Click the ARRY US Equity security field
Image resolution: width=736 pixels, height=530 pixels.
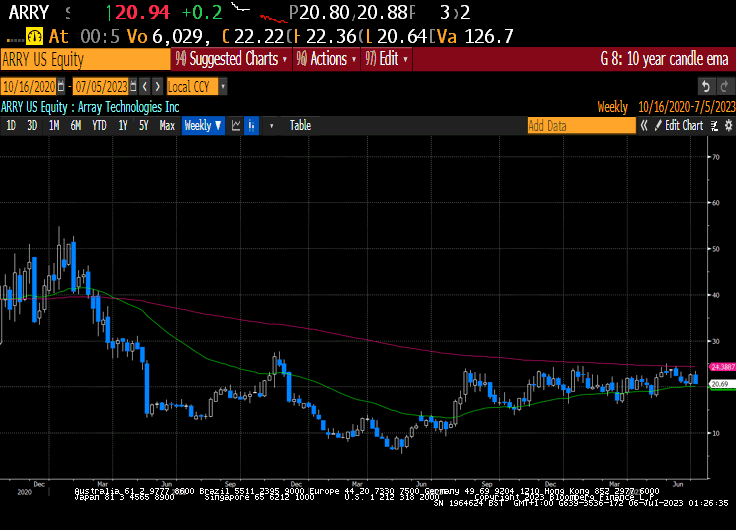[x=85, y=59]
